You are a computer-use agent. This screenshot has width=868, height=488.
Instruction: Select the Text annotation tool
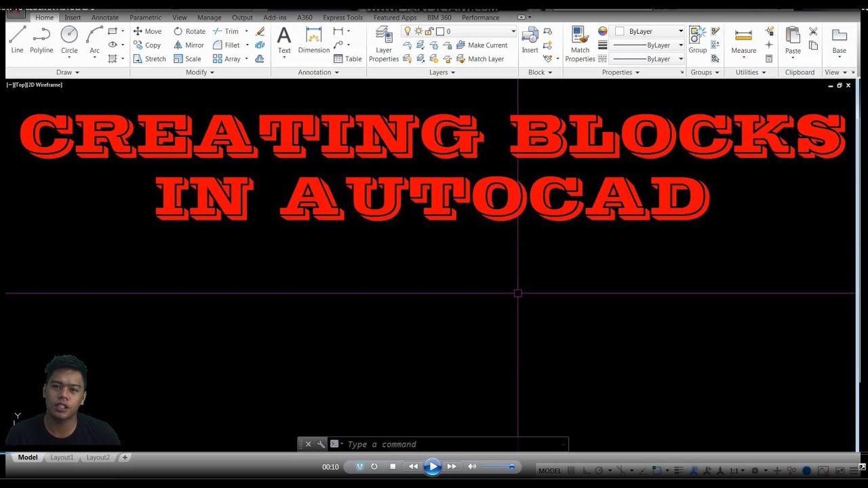click(284, 41)
